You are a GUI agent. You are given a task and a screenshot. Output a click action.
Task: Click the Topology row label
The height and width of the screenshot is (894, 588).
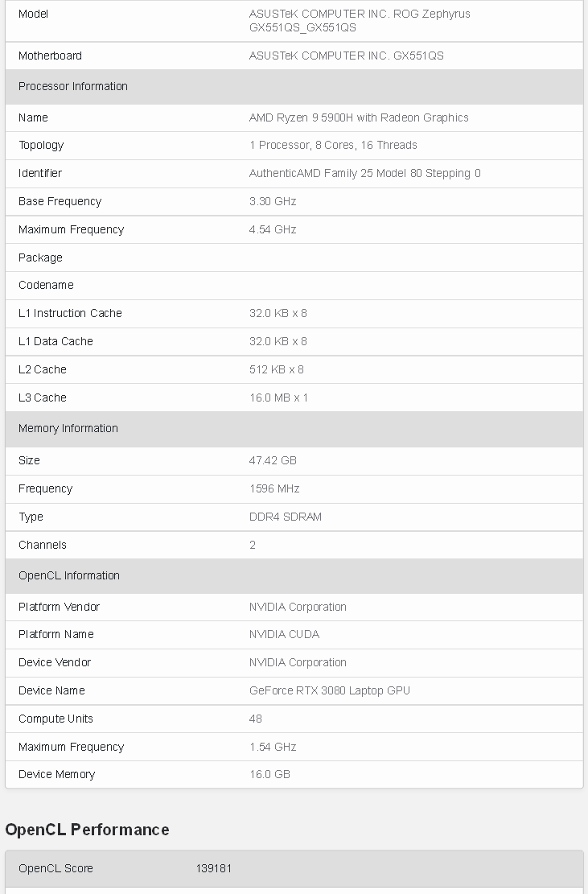click(x=41, y=146)
